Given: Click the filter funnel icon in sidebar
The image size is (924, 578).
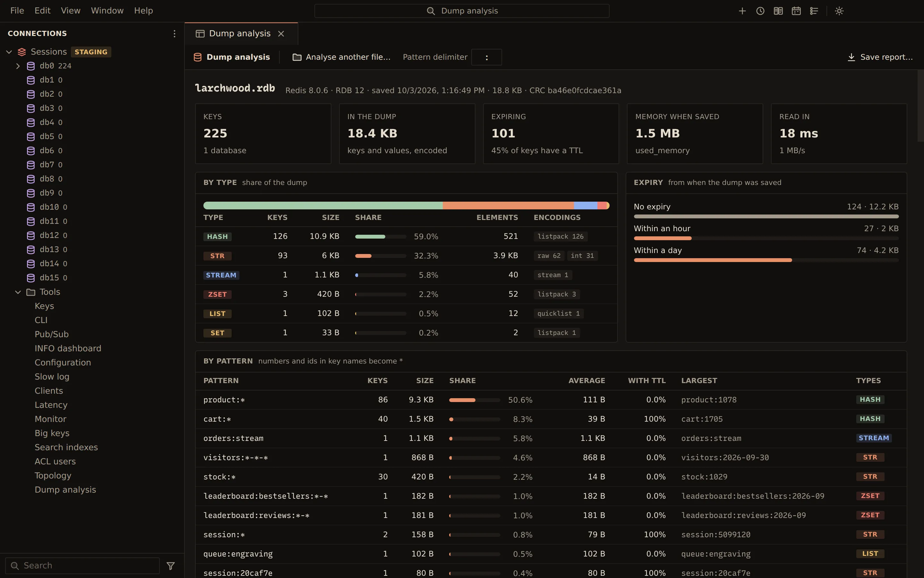Looking at the screenshot, I should click(171, 566).
